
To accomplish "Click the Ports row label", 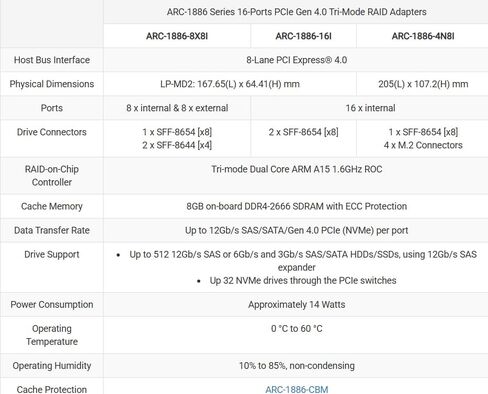I will tap(52, 108).
